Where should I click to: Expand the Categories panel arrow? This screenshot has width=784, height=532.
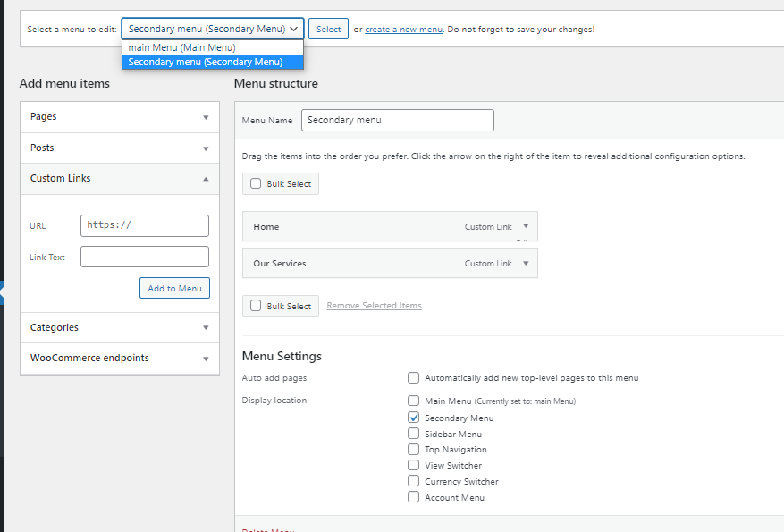pyautogui.click(x=206, y=328)
